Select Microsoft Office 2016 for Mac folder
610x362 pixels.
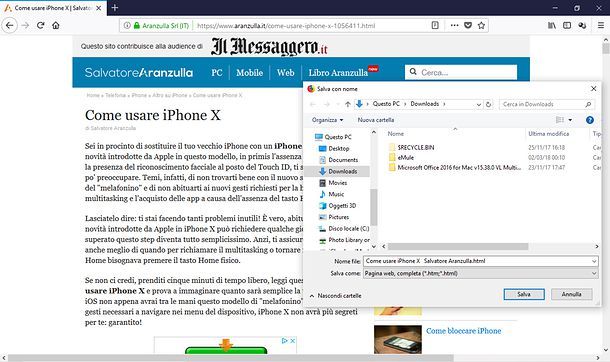pos(455,168)
